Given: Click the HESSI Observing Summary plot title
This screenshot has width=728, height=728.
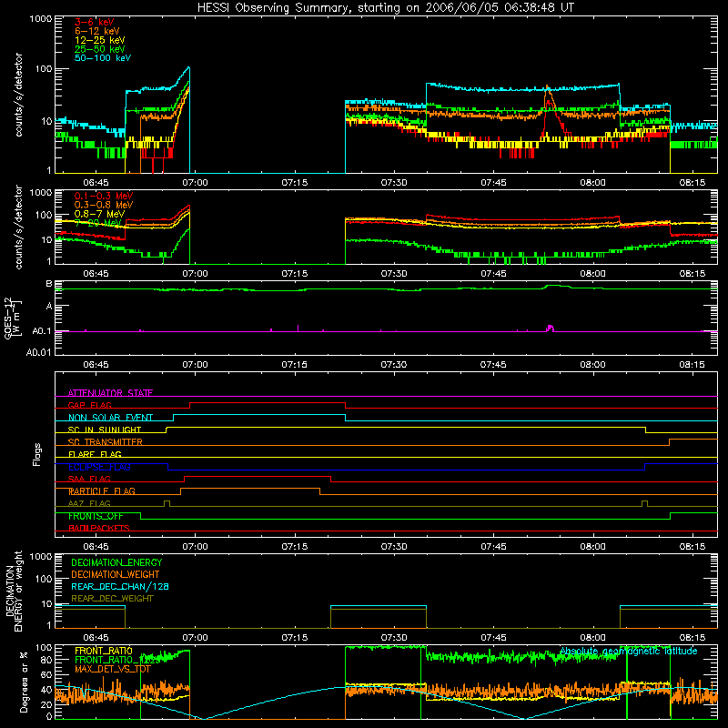Looking at the screenshot, I should tap(385, 8).
